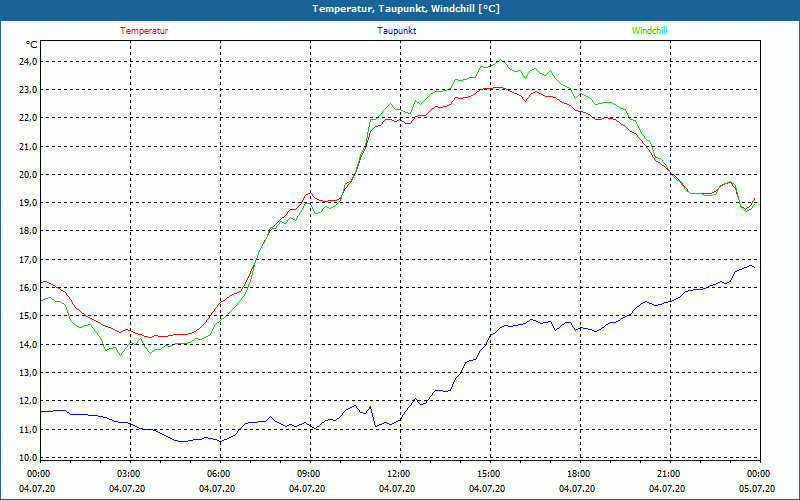Image resolution: width=800 pixels, height=500 pixels.
Task: Click the 13,0 y-axis value
Action: click(x=28, y=372)
